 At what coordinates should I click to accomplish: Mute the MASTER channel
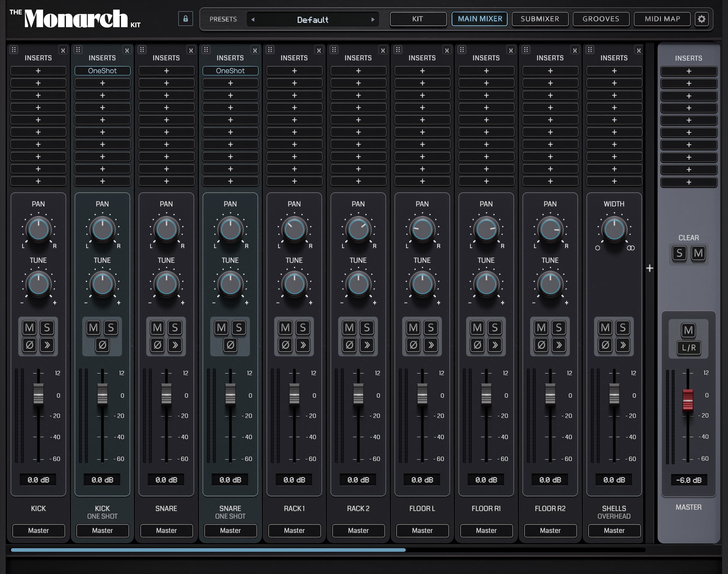(x=688, y=330)
